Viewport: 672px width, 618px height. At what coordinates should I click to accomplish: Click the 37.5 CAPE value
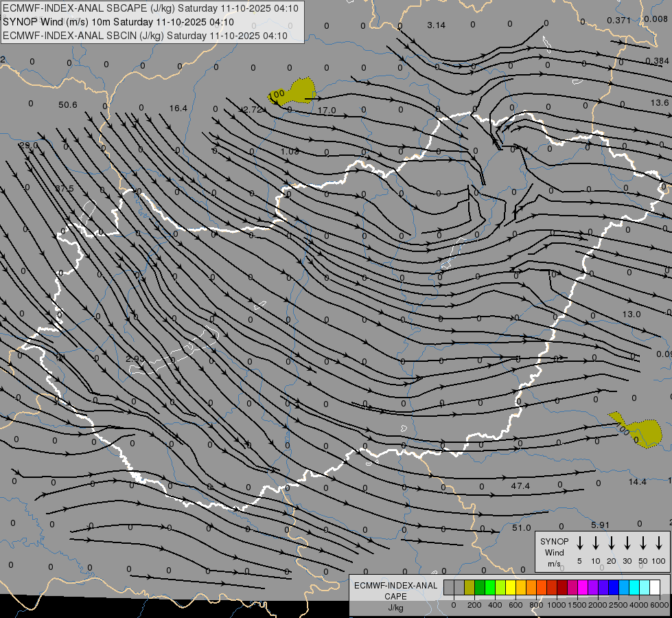(65, 188)
